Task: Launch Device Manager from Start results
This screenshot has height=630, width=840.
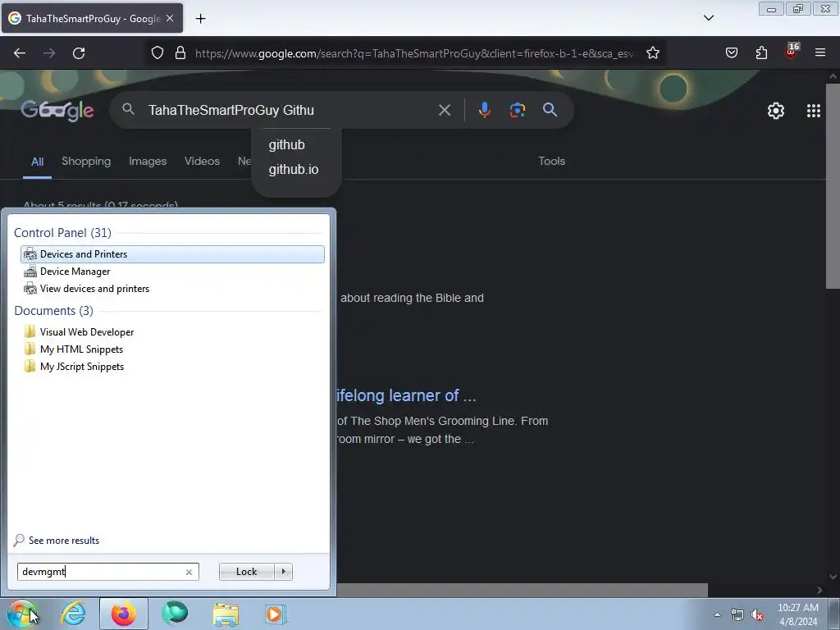Action: click(172, 271)
